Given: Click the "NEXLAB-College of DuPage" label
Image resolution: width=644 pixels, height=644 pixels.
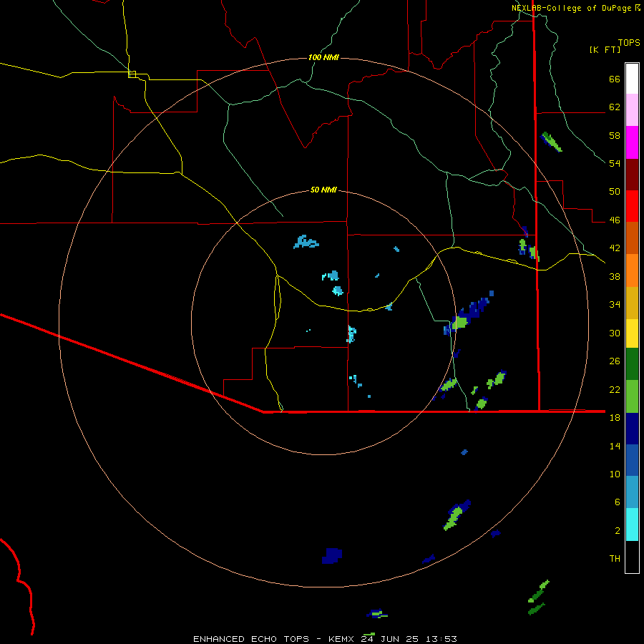Looking at the screenshot, I should point(572,8).
